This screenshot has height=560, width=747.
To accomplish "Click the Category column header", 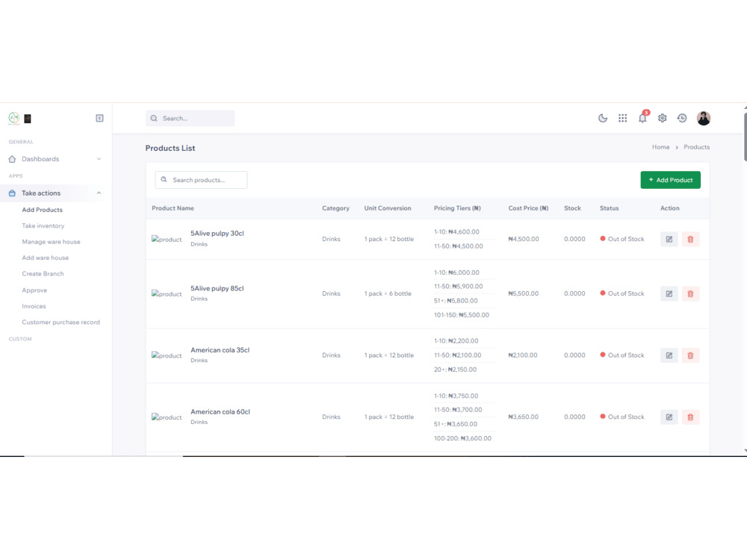I will coord(335,208).
